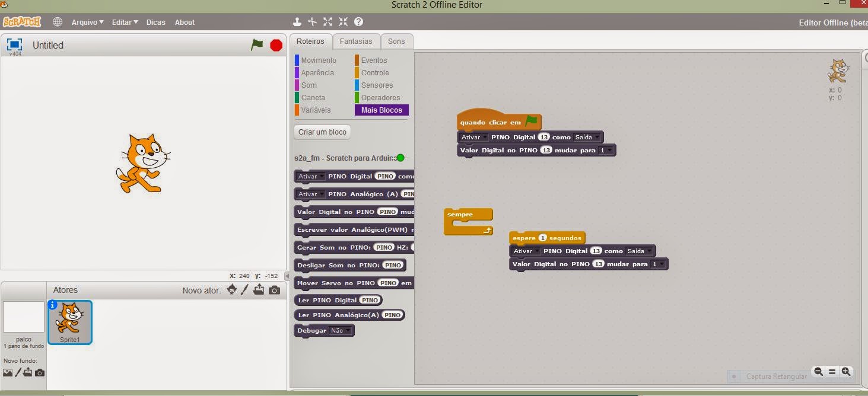Click the block help question mark icon

(357, 21)
